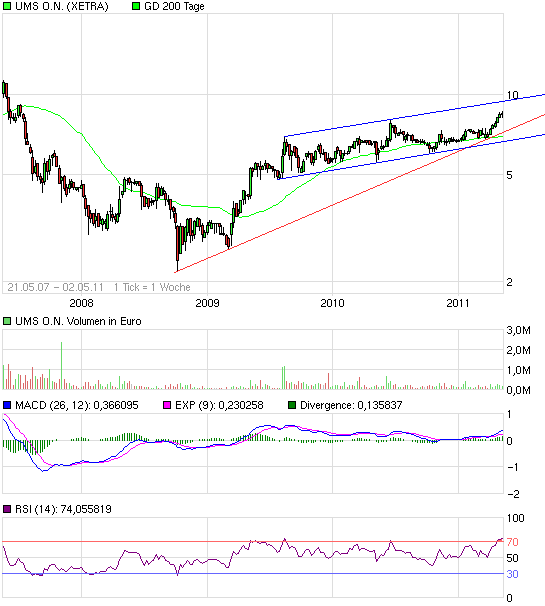Click the blue RSI 30 threshold label
Screen dimensions: 545x606
pyautogui.click(x=513, y=574)
